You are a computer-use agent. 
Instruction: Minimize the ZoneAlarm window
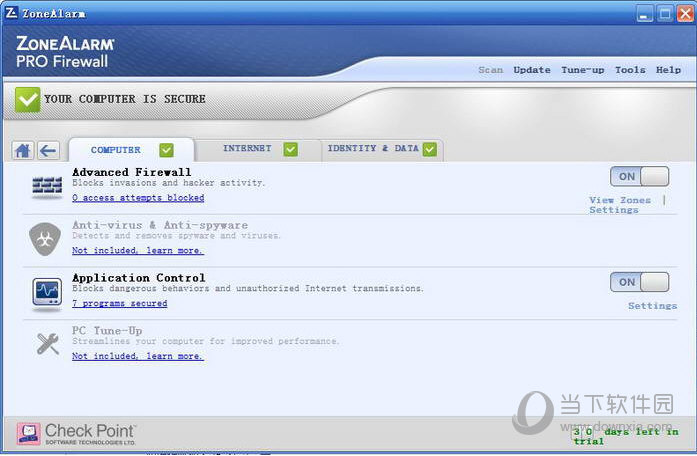pyautogui.click(x=644, y=14)
